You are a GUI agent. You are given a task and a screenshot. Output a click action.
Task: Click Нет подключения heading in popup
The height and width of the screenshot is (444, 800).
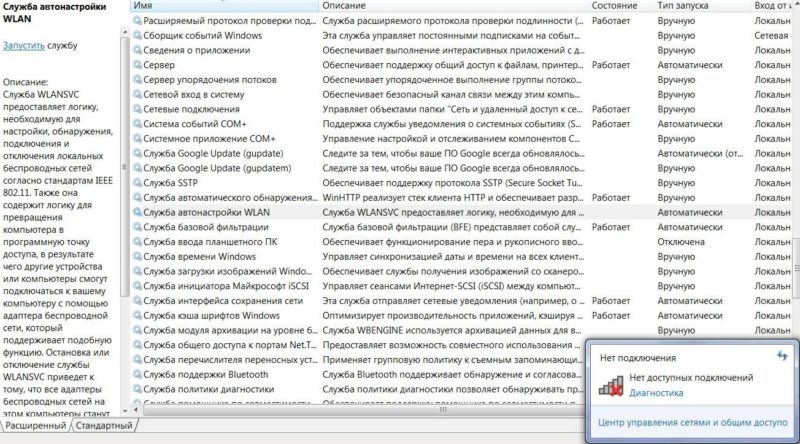[x=638, y=358]
